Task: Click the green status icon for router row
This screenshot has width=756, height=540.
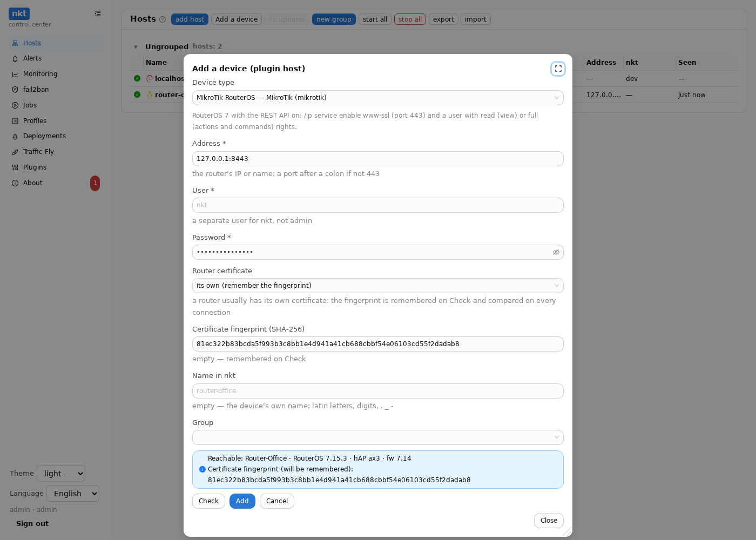Action: (137, 94)
